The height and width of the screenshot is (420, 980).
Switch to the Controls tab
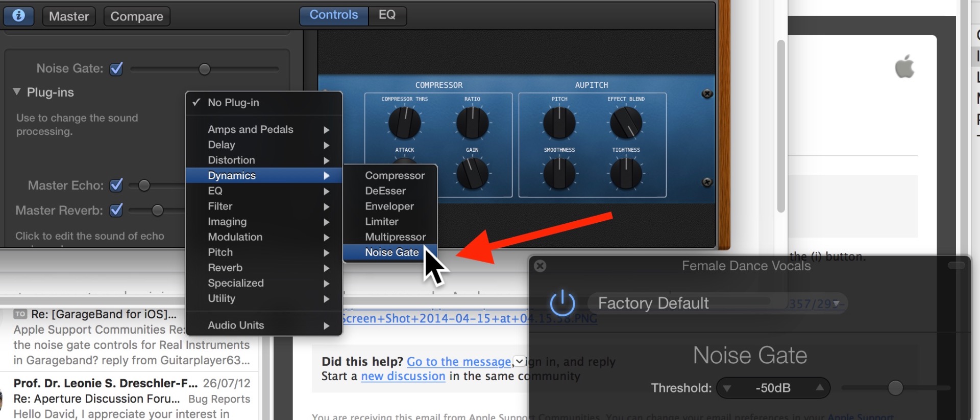point(334,15)
